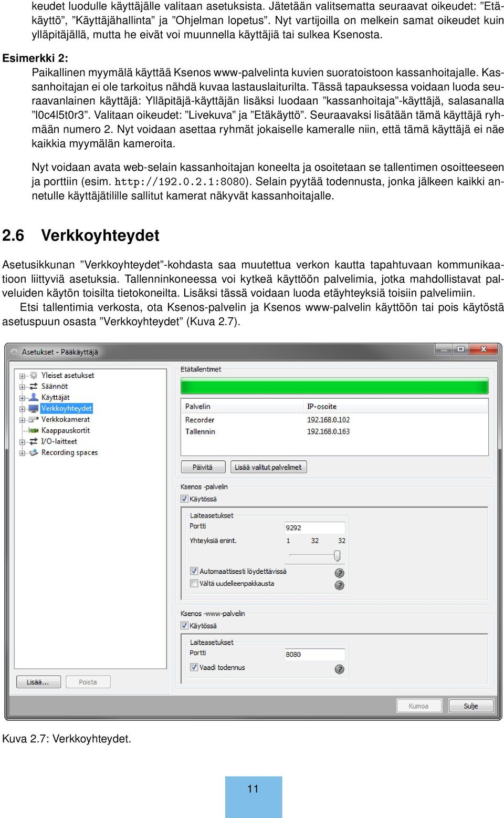The height and width of the screenshot is (818, 504).
Task: Click IP address 192.168.0.163
Action: (x=328, y=431)
